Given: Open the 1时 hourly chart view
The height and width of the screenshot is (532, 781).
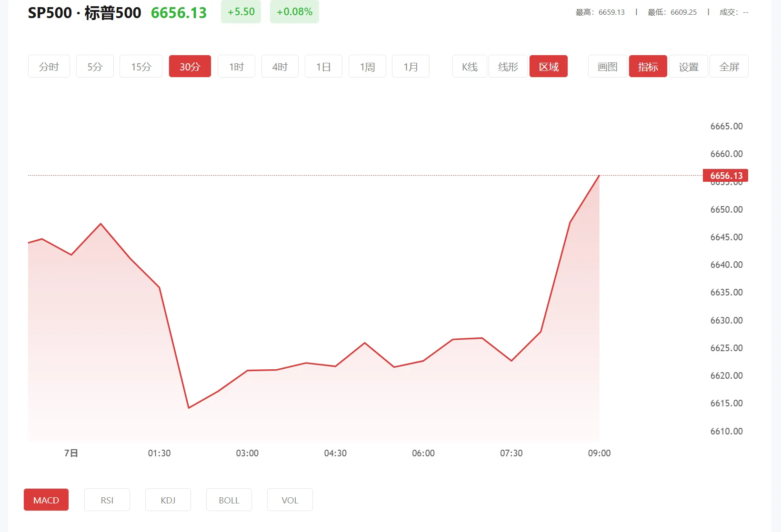Looking at the screenshot, I should pyautogui.click(x=236, y=66).
